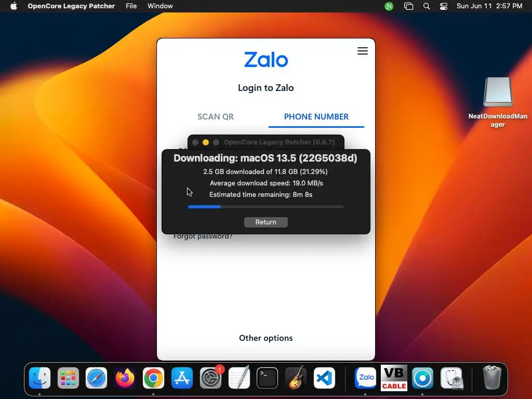The height and width of the screenshot is (399, 532).
Task: Open Disk Utility from the Dock
Action: coord(451,378)
